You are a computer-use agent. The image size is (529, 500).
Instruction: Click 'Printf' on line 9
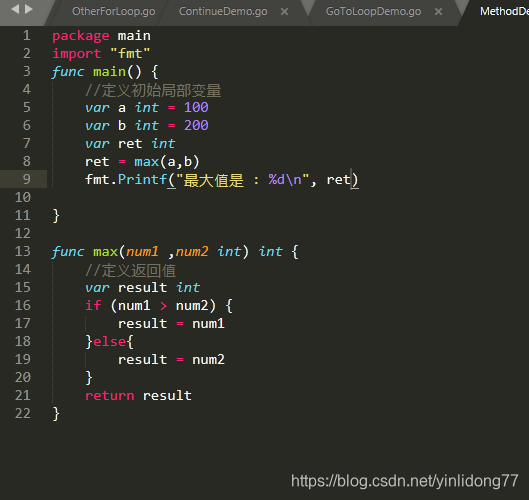click(x=142, y=179)
